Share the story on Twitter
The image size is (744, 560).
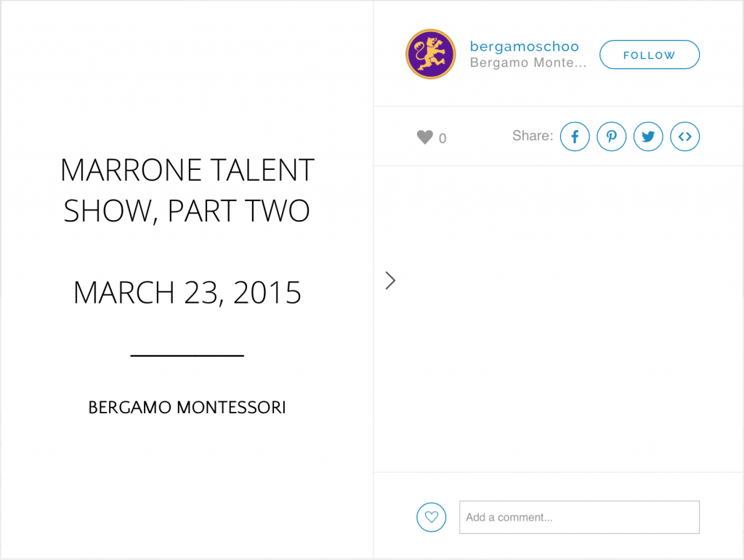click(648, 137)
